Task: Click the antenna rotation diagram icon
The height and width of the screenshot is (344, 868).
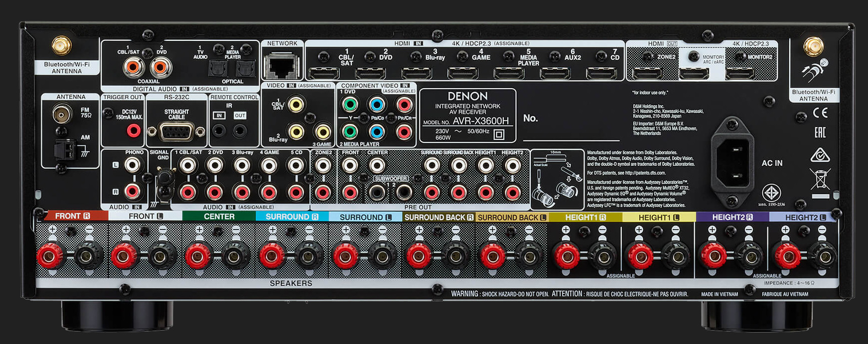Action: pyautogui.click(x=813, y=72)
